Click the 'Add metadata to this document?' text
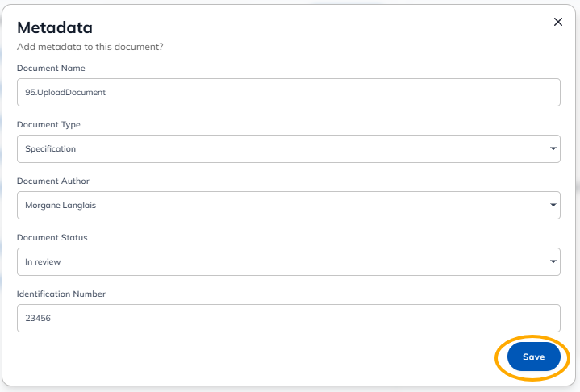This screenshot has width=580, height=392. pyautogui.click(x=90, y=48)
